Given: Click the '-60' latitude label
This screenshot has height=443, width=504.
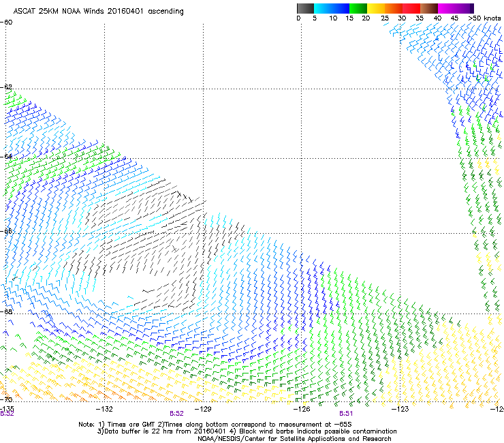Looking at the screenshot, I should point(6,22).
